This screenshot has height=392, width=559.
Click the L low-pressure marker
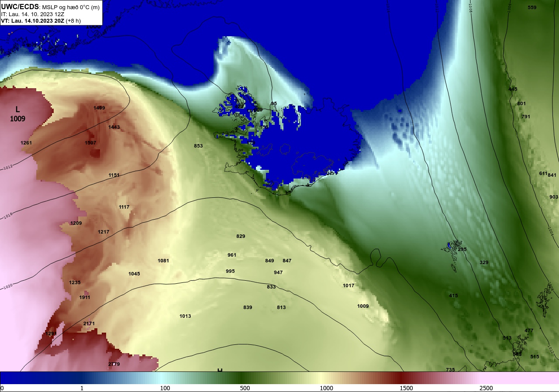tap(17, 110)
